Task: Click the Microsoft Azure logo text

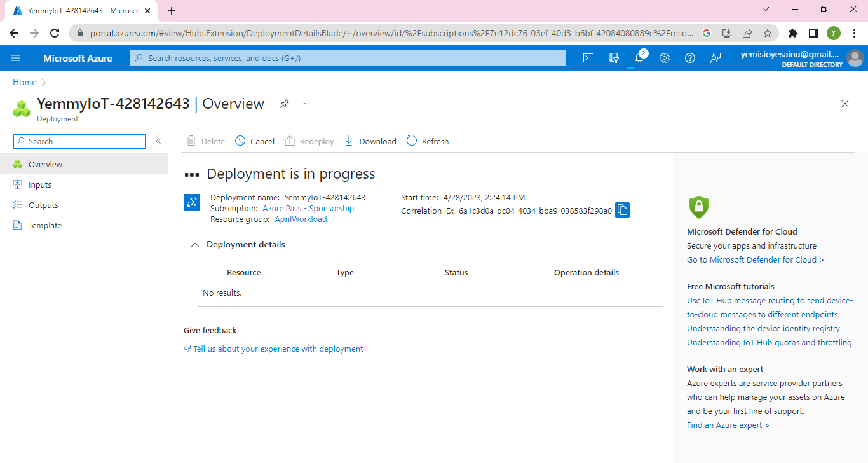Action: click(x=78, y=58)
